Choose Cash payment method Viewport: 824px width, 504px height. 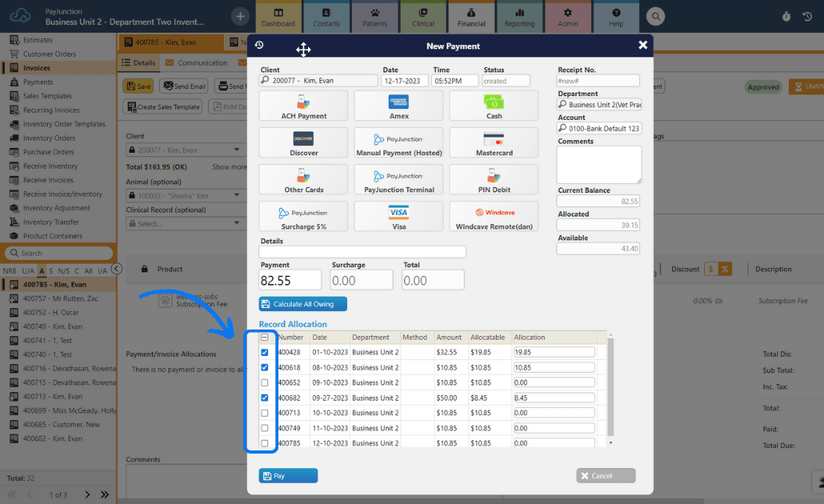[x=494, y=106]
